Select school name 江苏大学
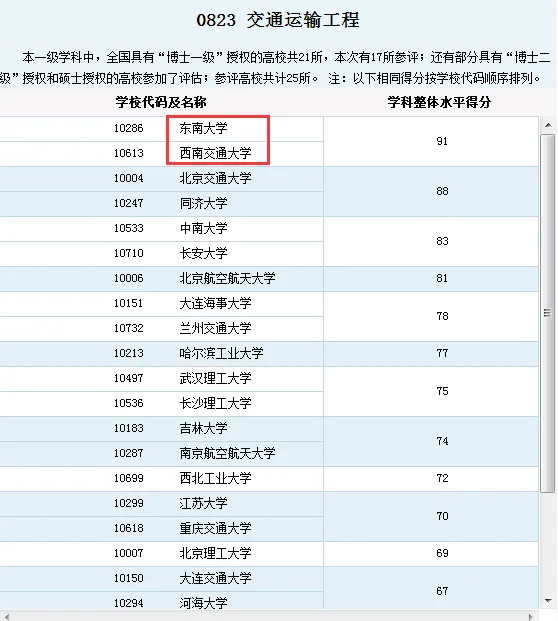 click(x=204, y=503)
